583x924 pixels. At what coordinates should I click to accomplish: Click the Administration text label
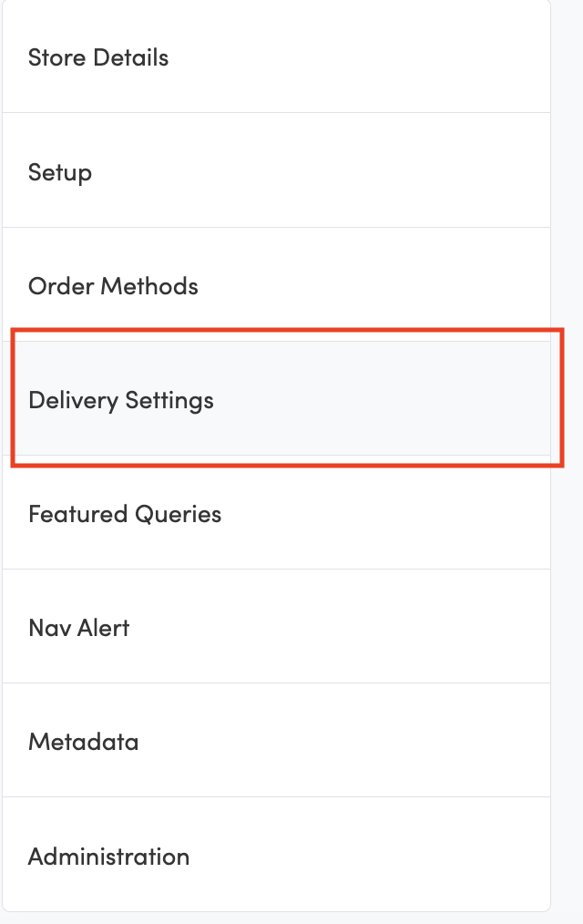tap(109, 857)
